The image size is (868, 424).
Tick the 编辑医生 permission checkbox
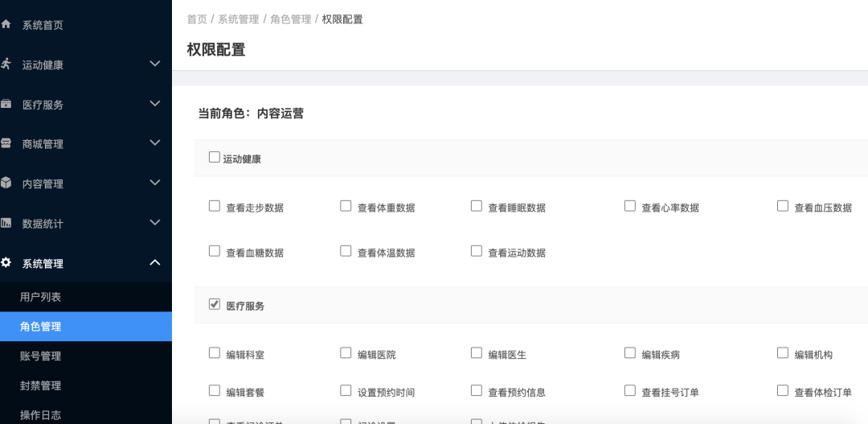coord(477,352)
